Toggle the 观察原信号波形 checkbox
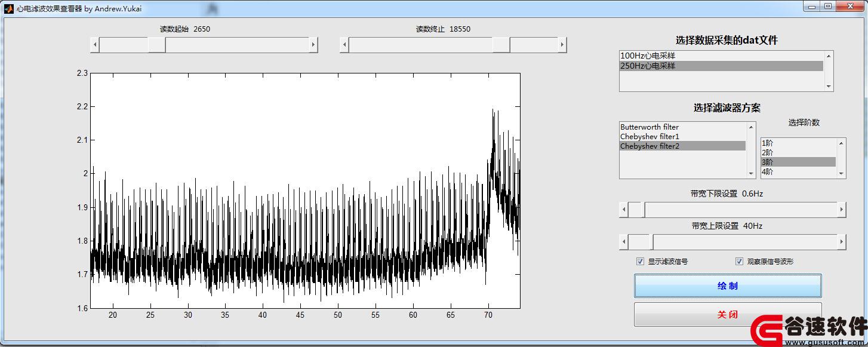The height and width of the screenshot is (347, 868). 739,262
